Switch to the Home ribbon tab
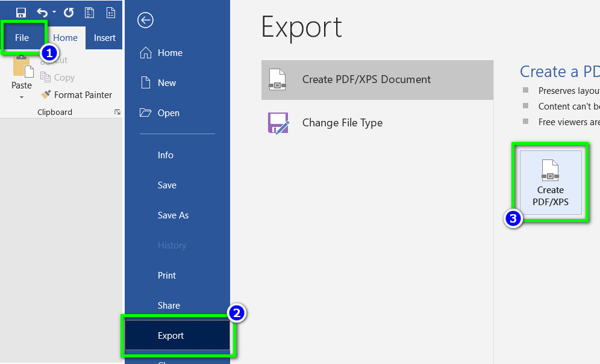Viewport: 600px width, 364px height. [65, 37]
